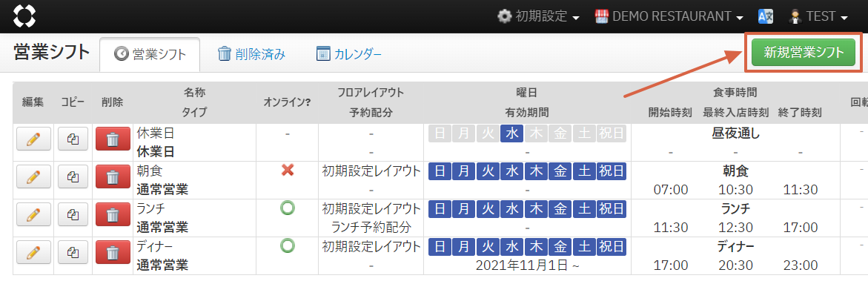The image size is (868, 284).
Task: Click the trash icon for 休業日 row
Action: coord(113,139)
